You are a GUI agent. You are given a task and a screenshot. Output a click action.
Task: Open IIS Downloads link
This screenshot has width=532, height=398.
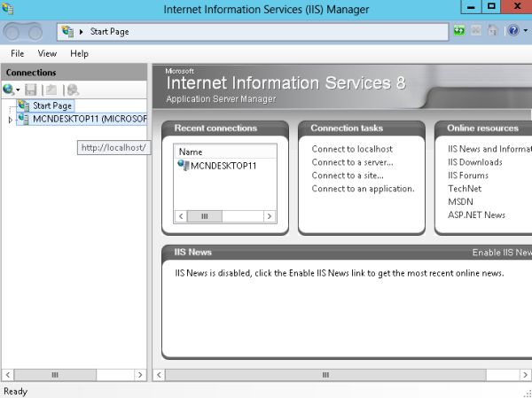coord(474,162)
